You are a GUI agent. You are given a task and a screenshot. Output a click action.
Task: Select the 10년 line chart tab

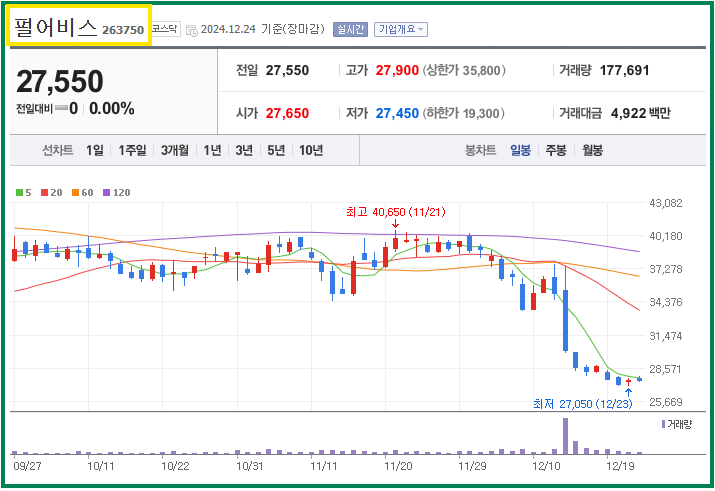coord(311,150)
